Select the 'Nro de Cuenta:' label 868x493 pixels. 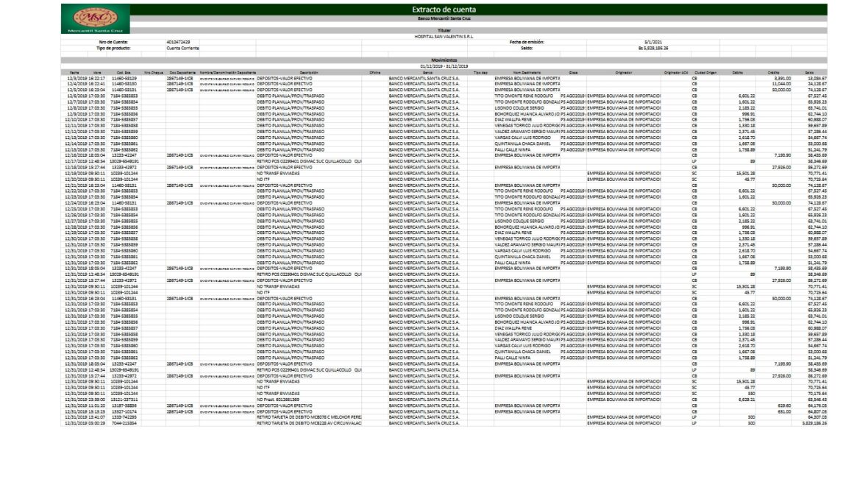point(113,42)
